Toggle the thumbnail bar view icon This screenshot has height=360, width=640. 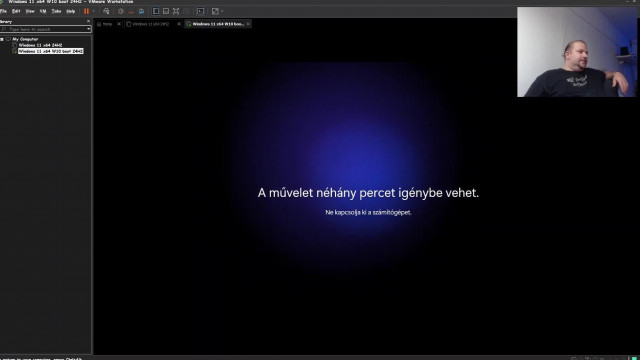[x=166, y=11]
